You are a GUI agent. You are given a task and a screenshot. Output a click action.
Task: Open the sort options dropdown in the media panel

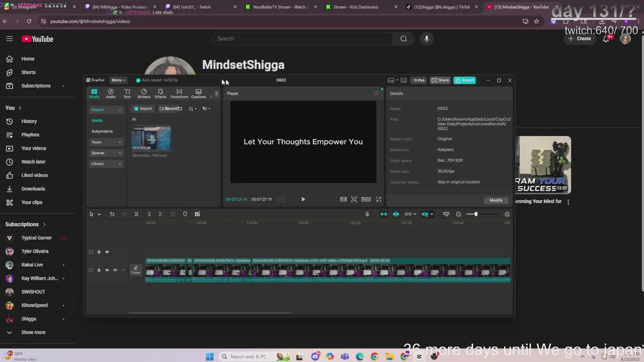(x=192, y=109)
